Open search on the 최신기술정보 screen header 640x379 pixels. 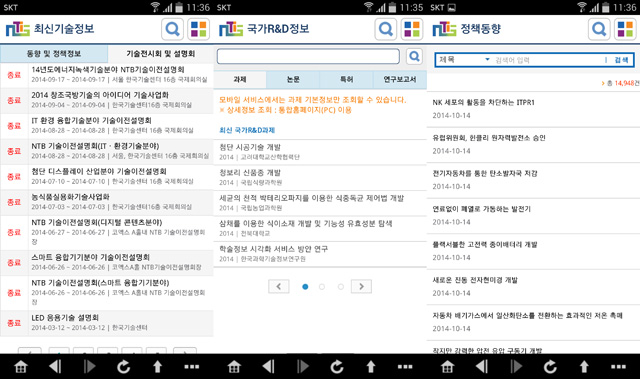coord(172,29)
